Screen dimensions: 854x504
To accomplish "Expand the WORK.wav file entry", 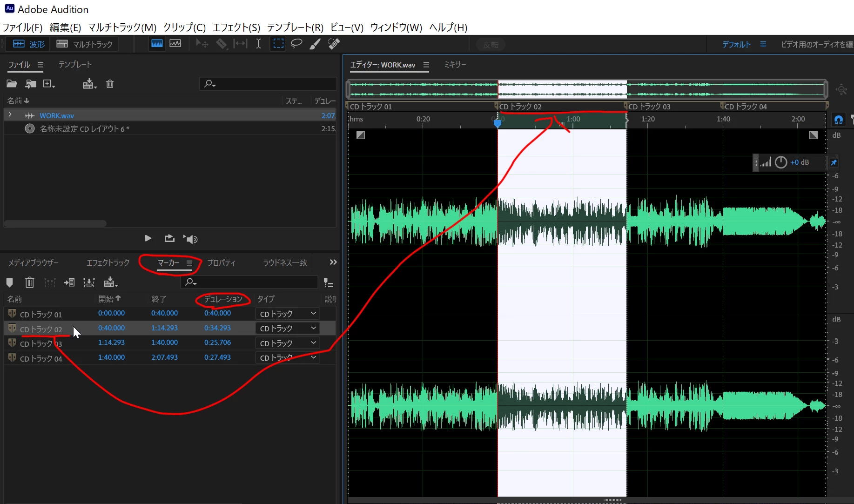I will coord(10,114).
